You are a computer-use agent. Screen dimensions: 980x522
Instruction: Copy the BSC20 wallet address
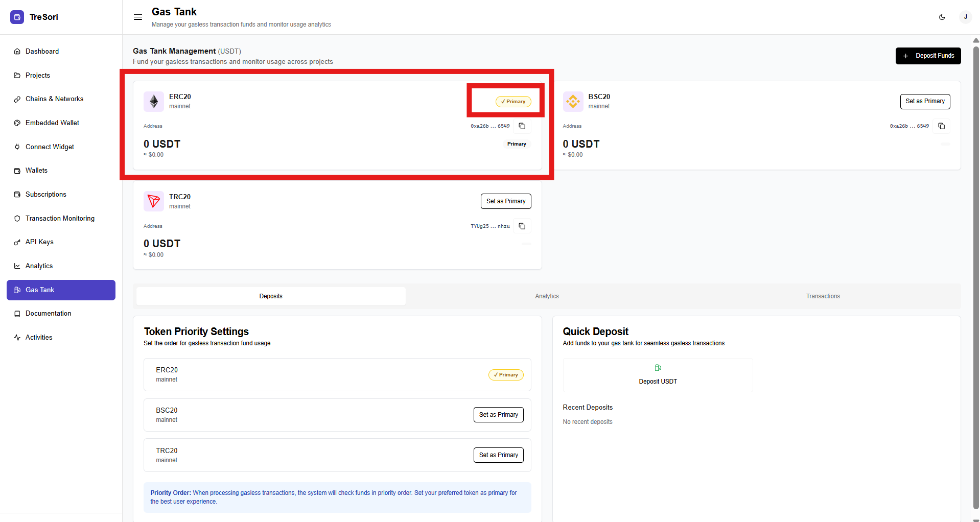[x=941, y=126]
